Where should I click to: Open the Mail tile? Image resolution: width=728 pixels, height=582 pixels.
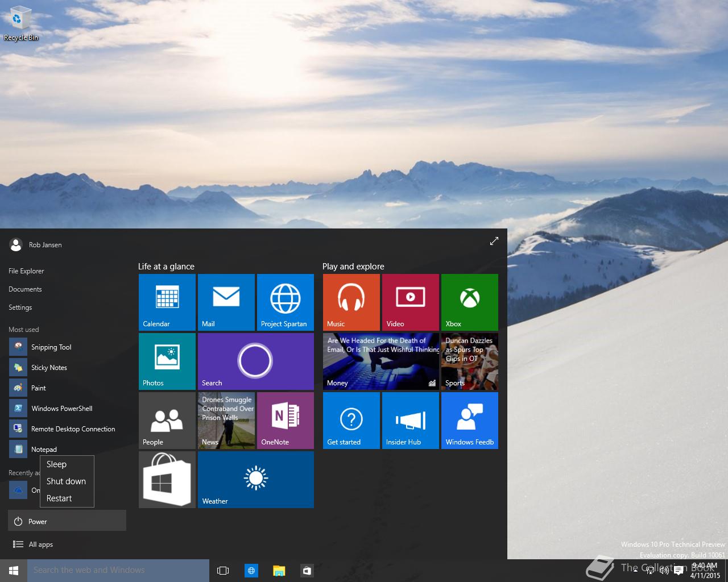226,302
